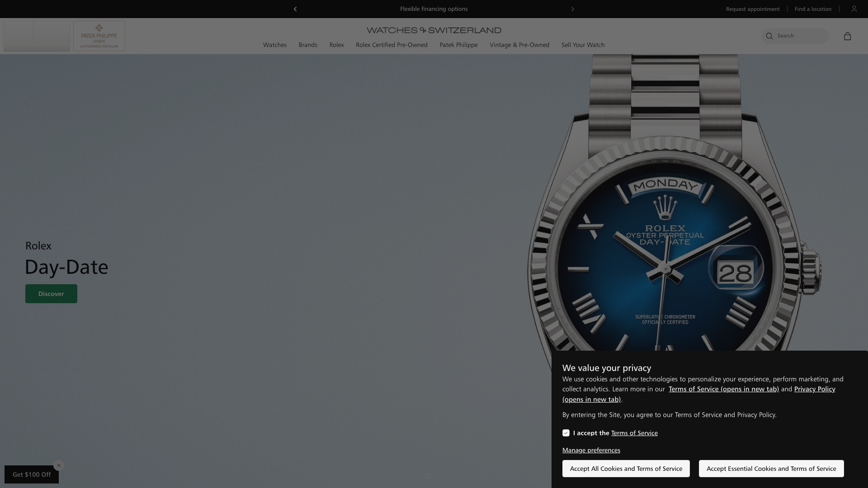This screenshot has width=868, height=488.
Task: Open the Brands navigation menu
Action: pyautogui.click(x=308, y=45)
